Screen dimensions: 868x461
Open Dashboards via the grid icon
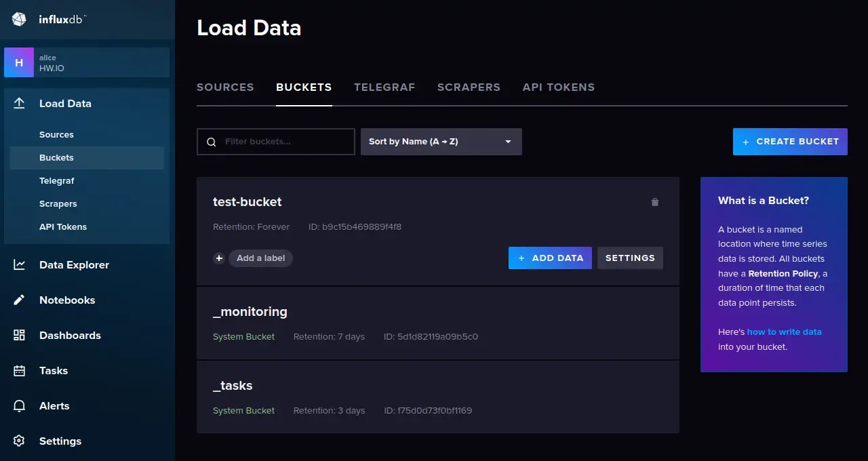tap(20, 335)
